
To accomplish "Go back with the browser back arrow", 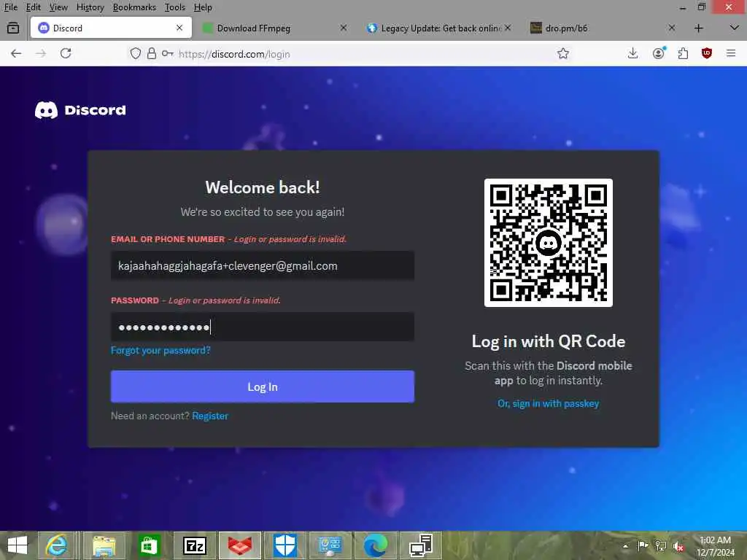I will point(16,53).
